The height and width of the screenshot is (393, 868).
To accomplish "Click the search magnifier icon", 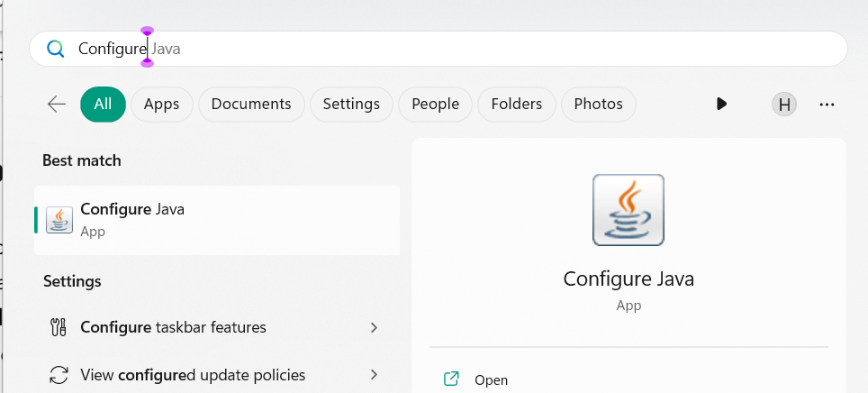I will pos(56,49).
